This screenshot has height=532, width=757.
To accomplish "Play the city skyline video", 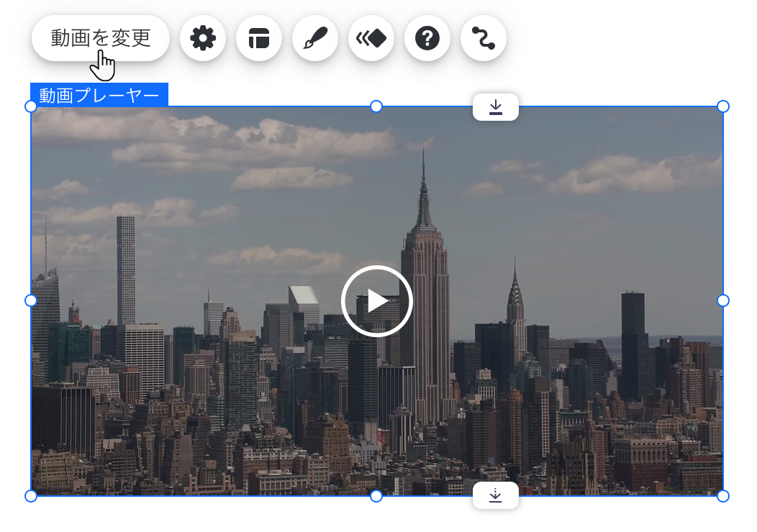I will 376,301.
